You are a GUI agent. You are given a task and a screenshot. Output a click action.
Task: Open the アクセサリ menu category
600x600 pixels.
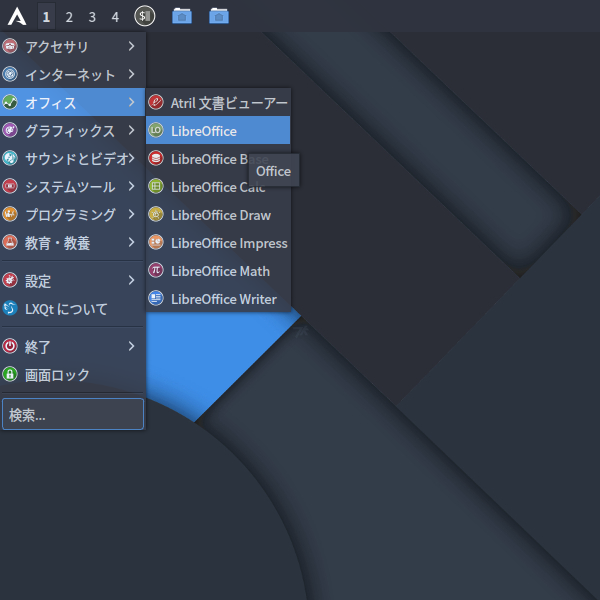tap(73, 46)
